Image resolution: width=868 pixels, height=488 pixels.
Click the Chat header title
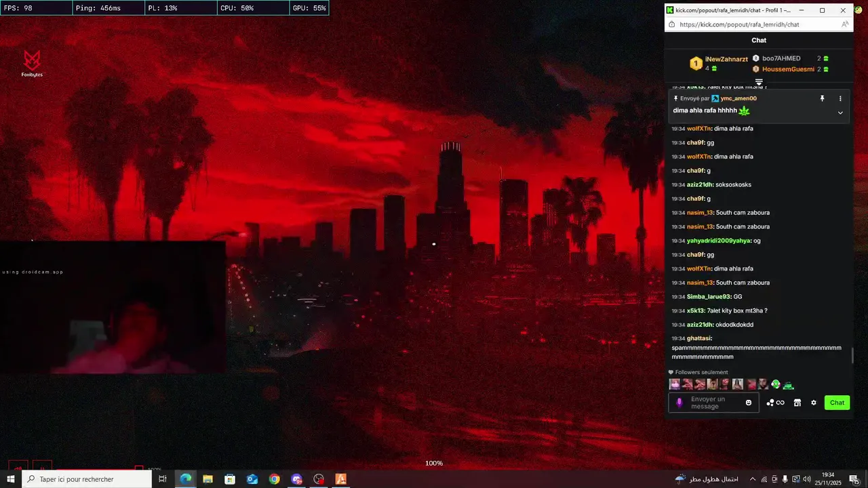(759, 41)
